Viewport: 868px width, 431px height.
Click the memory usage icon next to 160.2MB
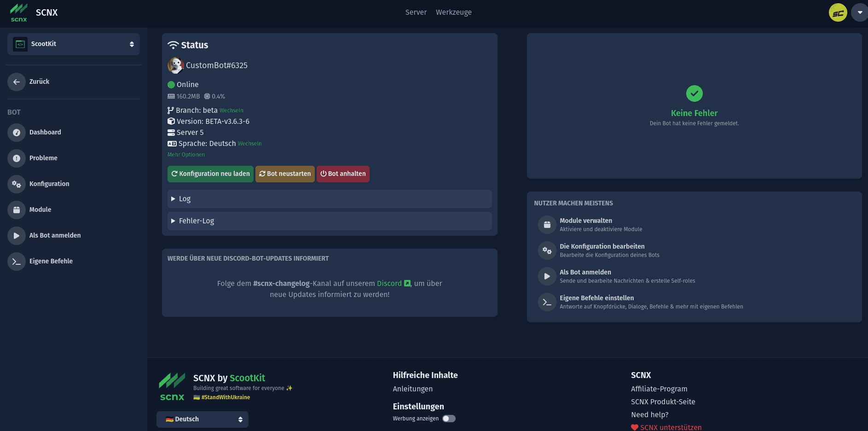(171, 97)
